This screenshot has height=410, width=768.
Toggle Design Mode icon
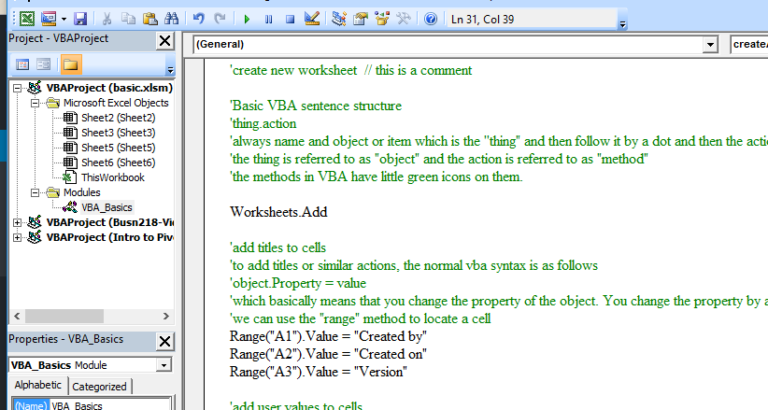(312, 19)
